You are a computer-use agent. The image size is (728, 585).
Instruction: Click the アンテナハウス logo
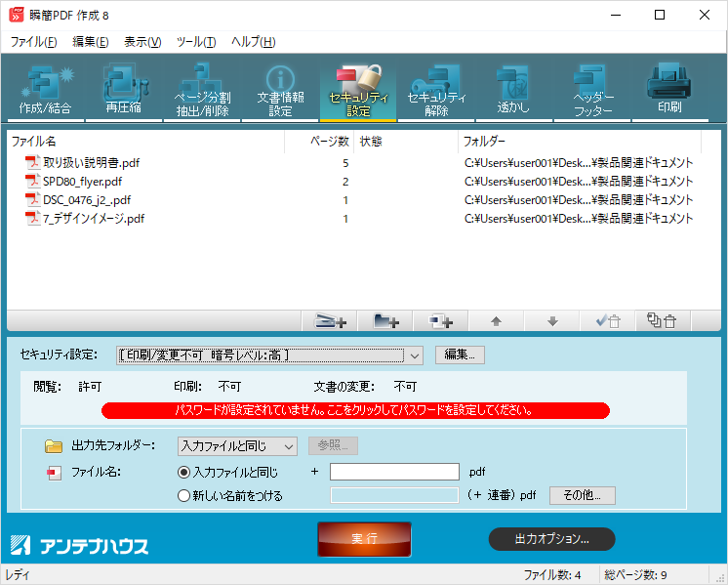pyautogui.click(x=79, y=546)
